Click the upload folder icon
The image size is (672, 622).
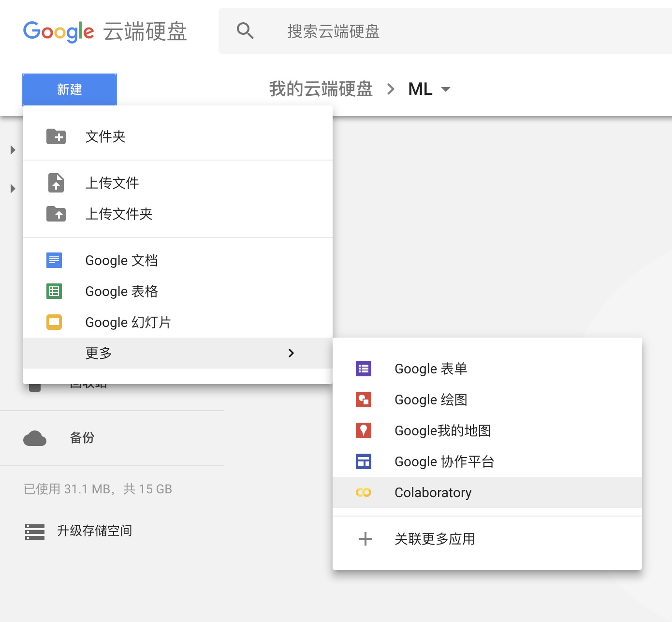coord(56,214)
